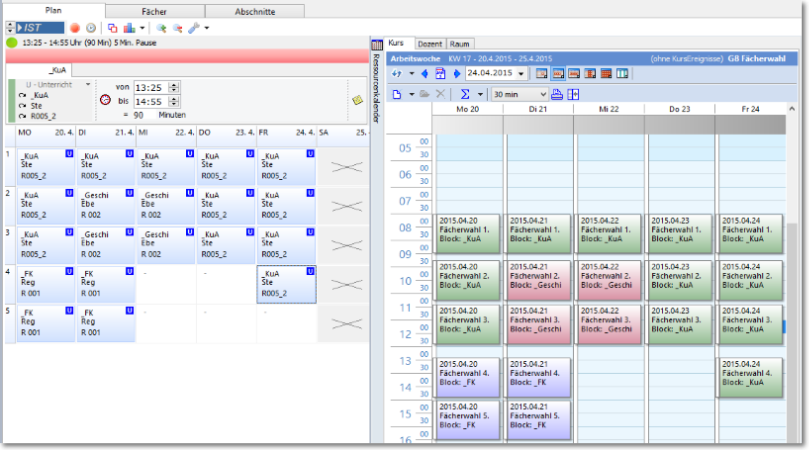809x450 pixels.
Task: Click the 'bis' 14:55 time field
Action: point(148,102)
